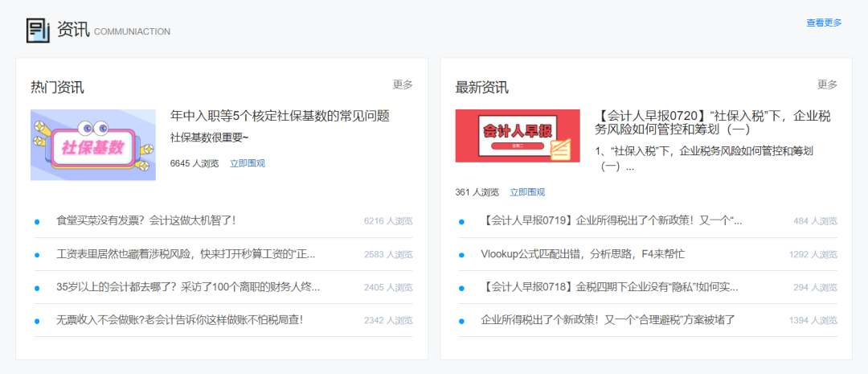Open the 社保基数 article thumbnail
The width and height of the screenshot is (868, 374).
93,145
